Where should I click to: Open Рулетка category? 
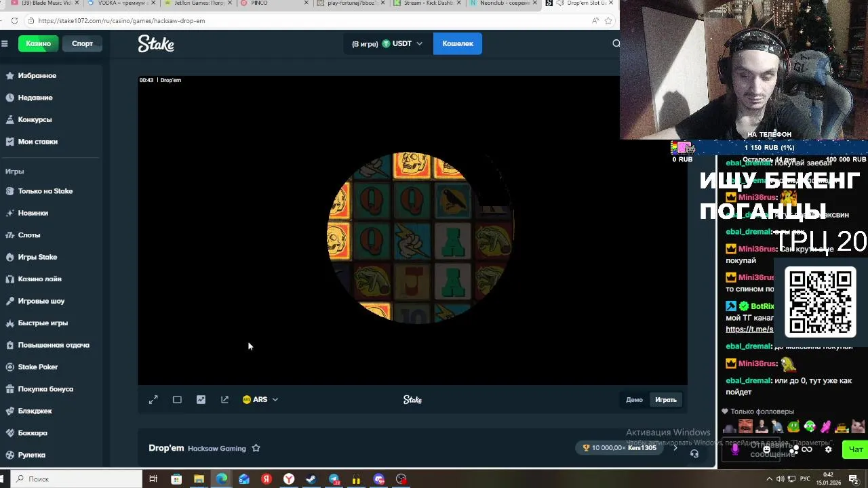coord(32,455)
